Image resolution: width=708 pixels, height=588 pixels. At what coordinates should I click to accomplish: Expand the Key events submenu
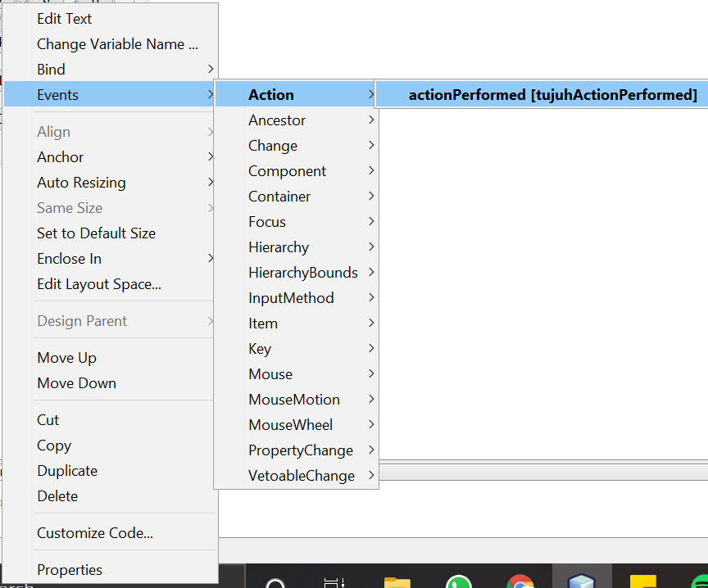point(260,348)
